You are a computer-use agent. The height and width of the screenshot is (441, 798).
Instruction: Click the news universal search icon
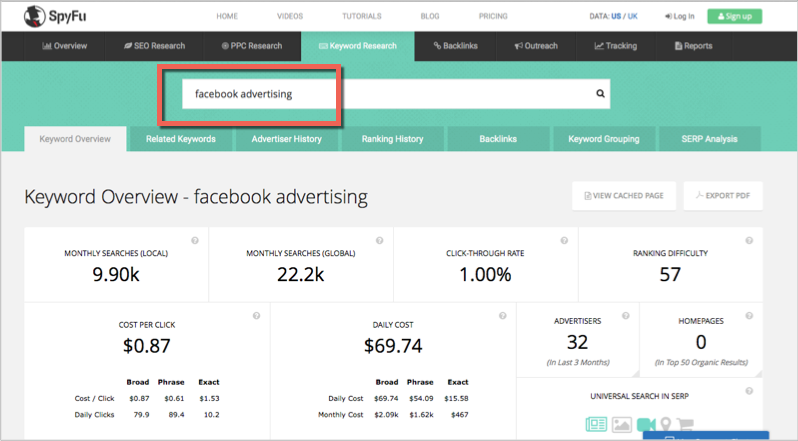596,424
